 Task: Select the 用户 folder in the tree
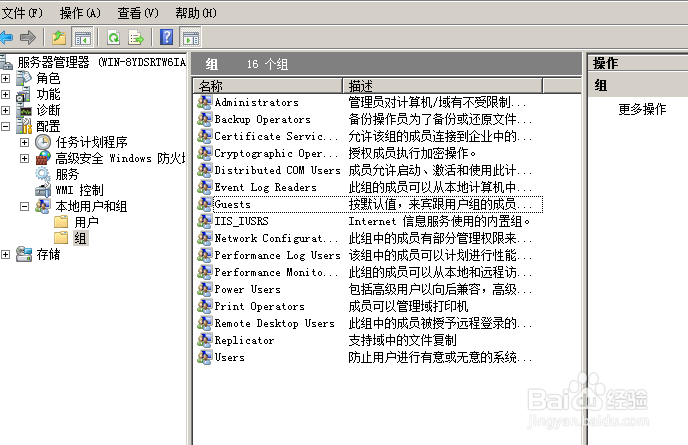[86, 222]
